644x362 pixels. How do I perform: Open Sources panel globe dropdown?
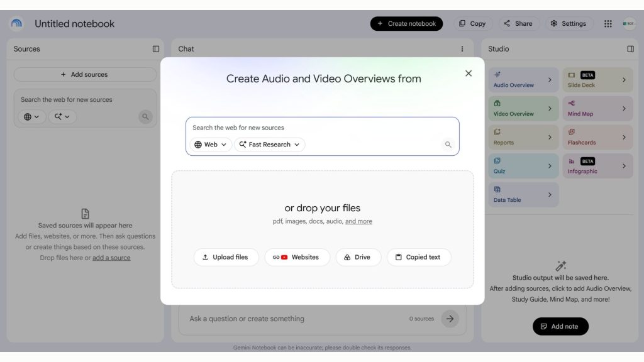pyautogui.click(x=31, y=116)
